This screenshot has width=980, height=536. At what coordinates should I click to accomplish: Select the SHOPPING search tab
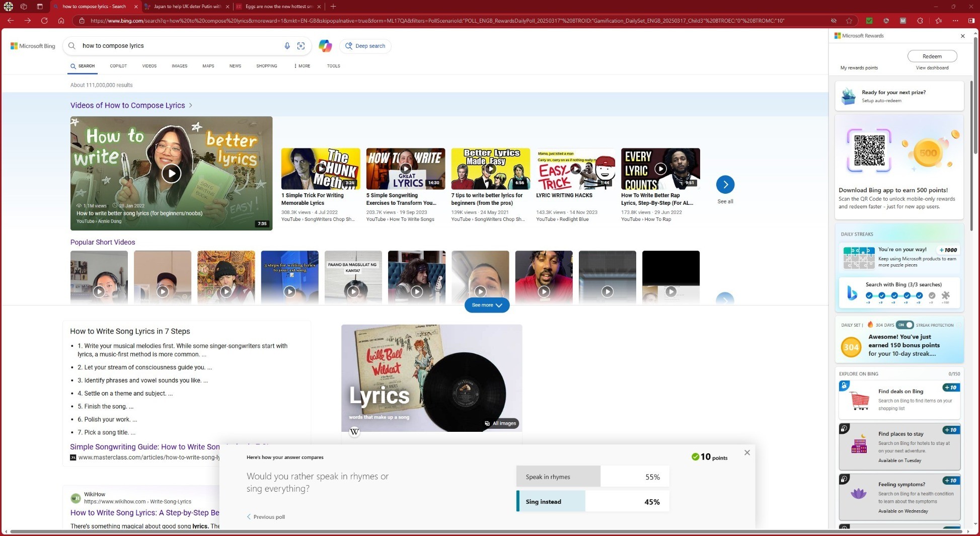(x=267, y=66)
